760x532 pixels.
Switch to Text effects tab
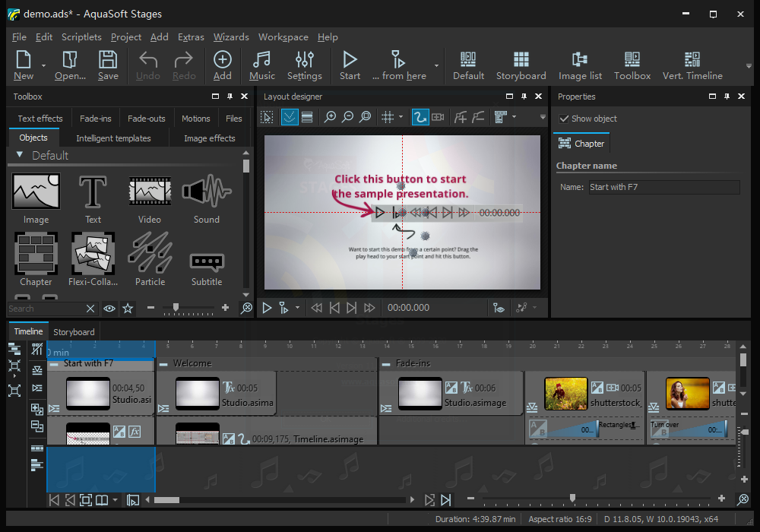coord(40,119)
